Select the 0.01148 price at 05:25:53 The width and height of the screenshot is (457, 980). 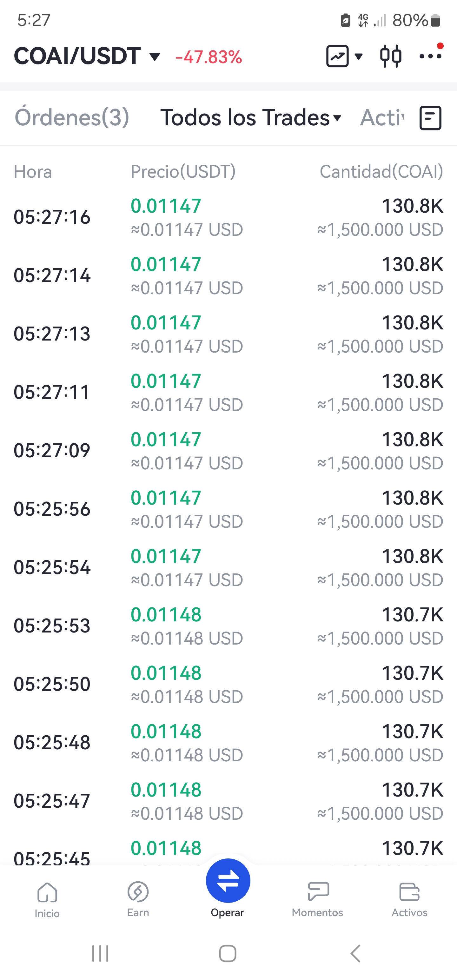click(x=166, y=614)
